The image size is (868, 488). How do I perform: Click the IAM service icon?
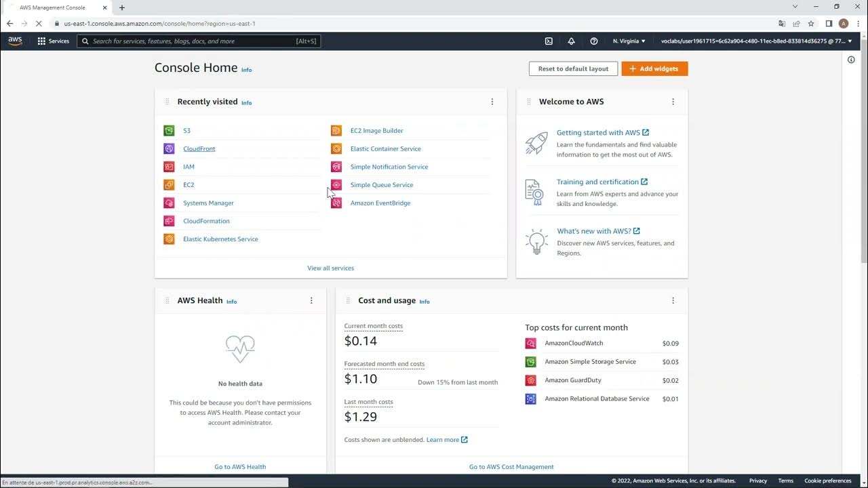click(x=169, y=167)
